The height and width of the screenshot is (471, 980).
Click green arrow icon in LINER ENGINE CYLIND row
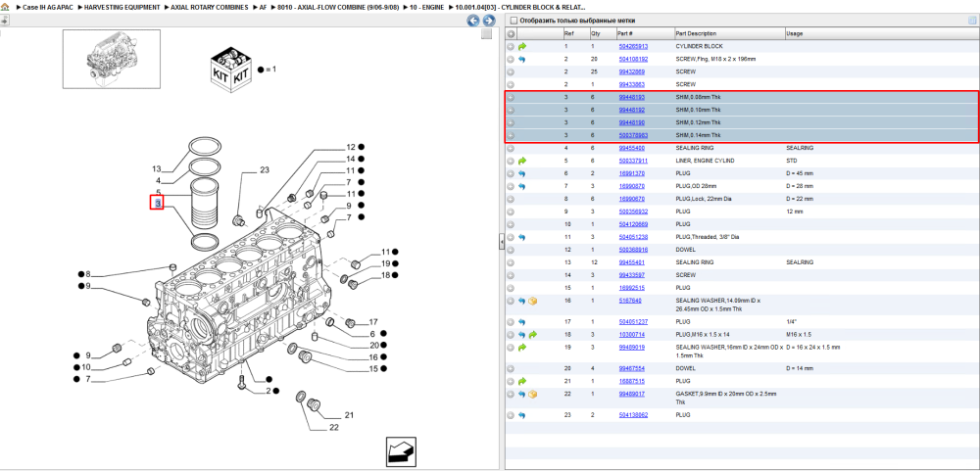coord(522,161)
